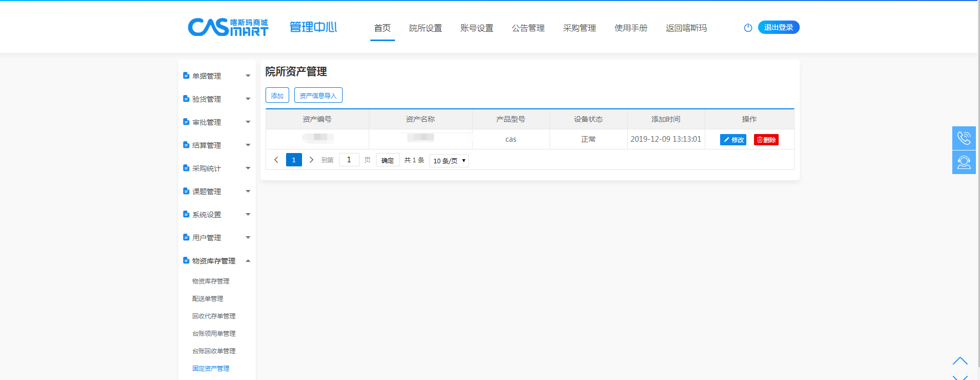Click the phone contact icon on right edge
The width and height of the screenshot is (980, 380).
point(964,138)
